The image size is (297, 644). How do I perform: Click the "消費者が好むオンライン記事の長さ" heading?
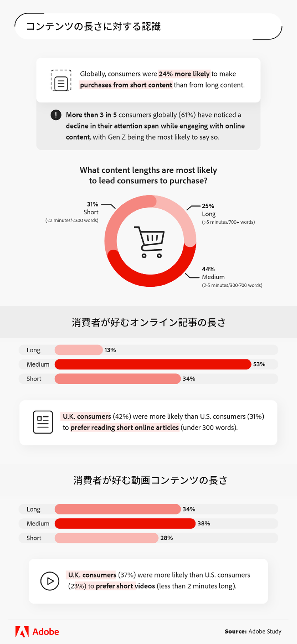[148, 322]
